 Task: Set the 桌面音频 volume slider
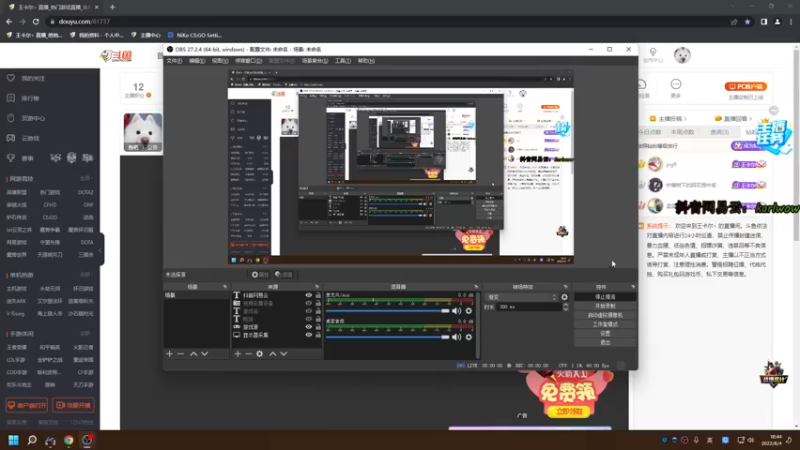388,337
